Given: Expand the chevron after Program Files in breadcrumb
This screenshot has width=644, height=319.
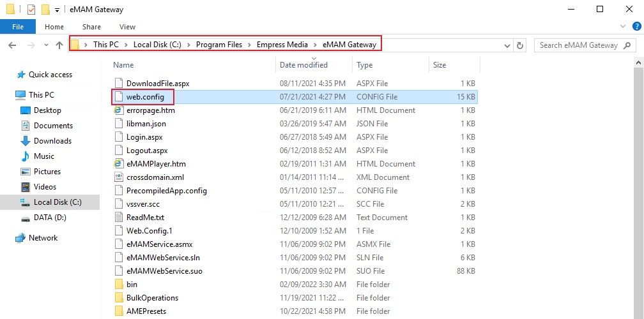Looking at the screenshot, I should tap(250, 45).
